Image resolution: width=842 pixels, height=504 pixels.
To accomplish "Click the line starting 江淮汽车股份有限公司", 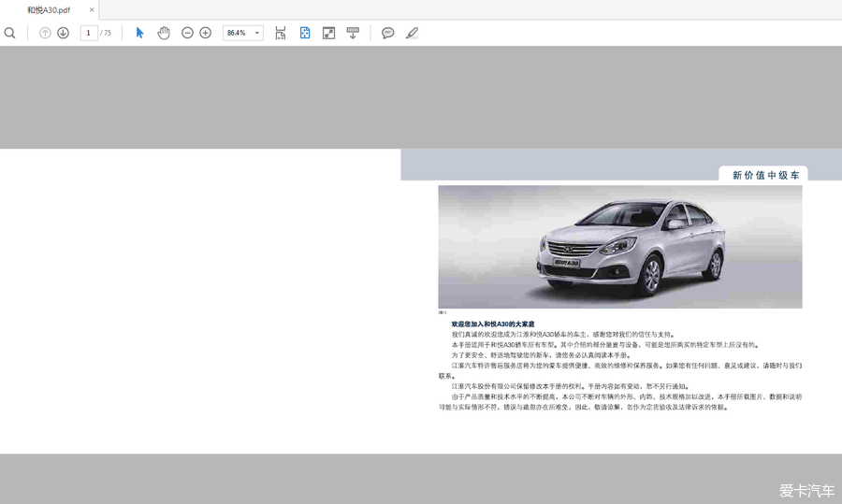I will click(571, 386).
